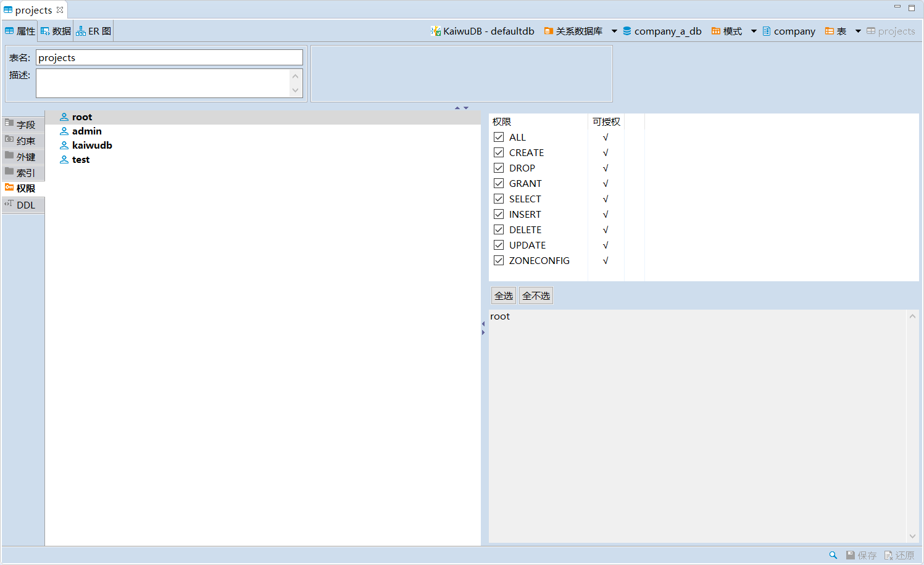
Task: Close the projects editor tab
Action: 60,10
